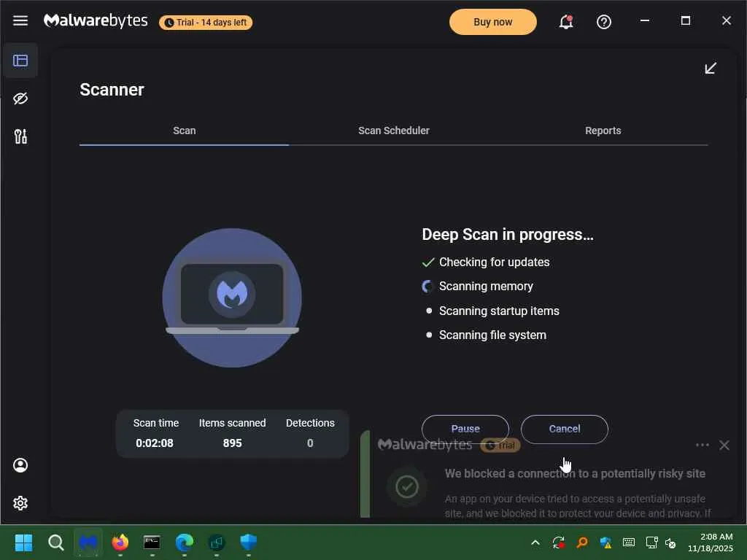Click the Deep Scan in progress heading

point(508,234)
